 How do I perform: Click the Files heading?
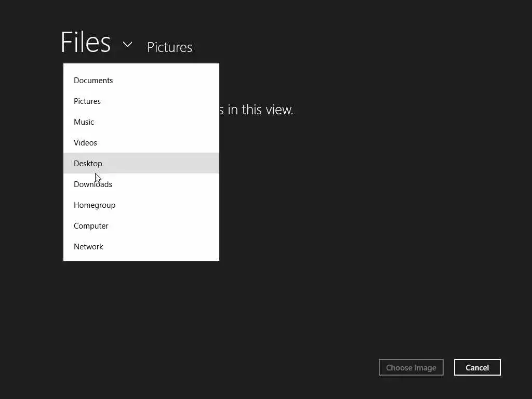(86, 43)
